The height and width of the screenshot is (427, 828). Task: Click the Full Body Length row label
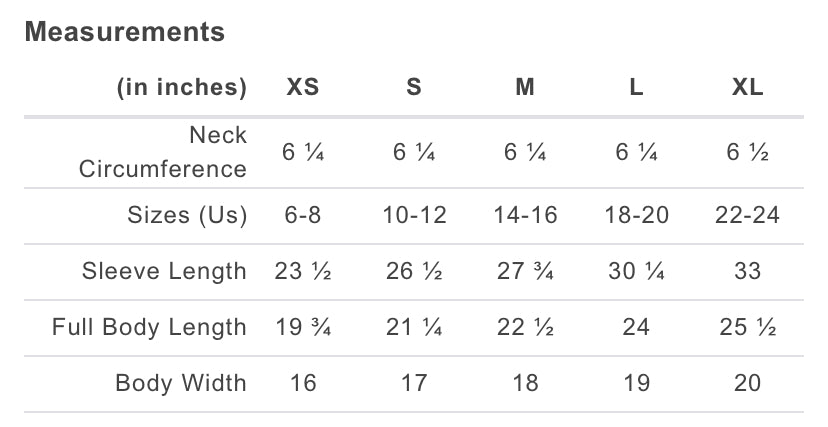[149, 327]
